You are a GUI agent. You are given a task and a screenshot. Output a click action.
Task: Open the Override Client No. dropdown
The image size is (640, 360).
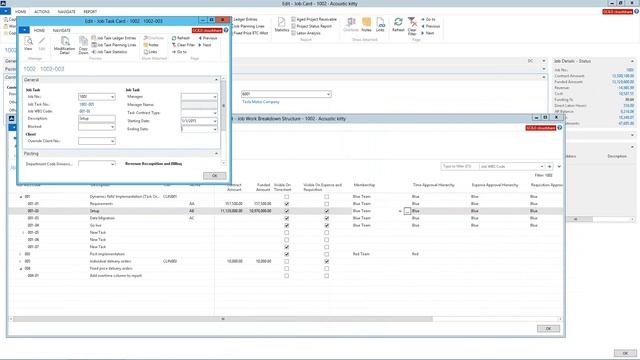click(x=112, y=141)
